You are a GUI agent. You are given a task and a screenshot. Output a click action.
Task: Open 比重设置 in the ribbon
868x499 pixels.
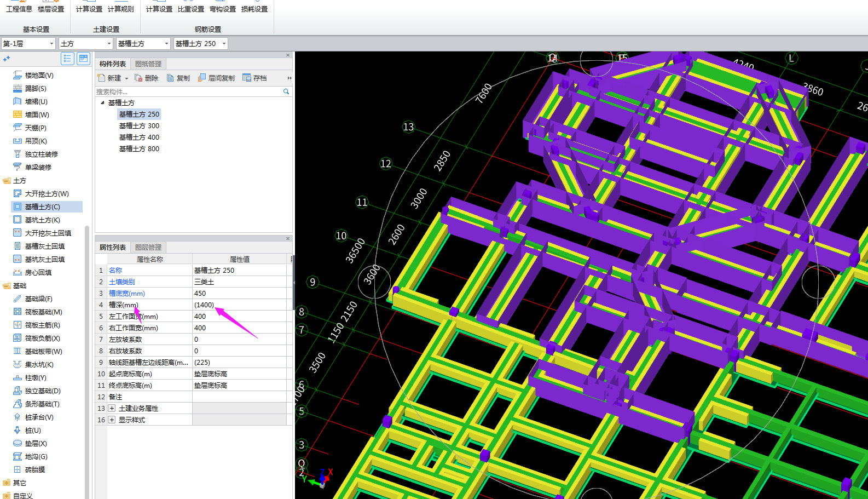191,9
